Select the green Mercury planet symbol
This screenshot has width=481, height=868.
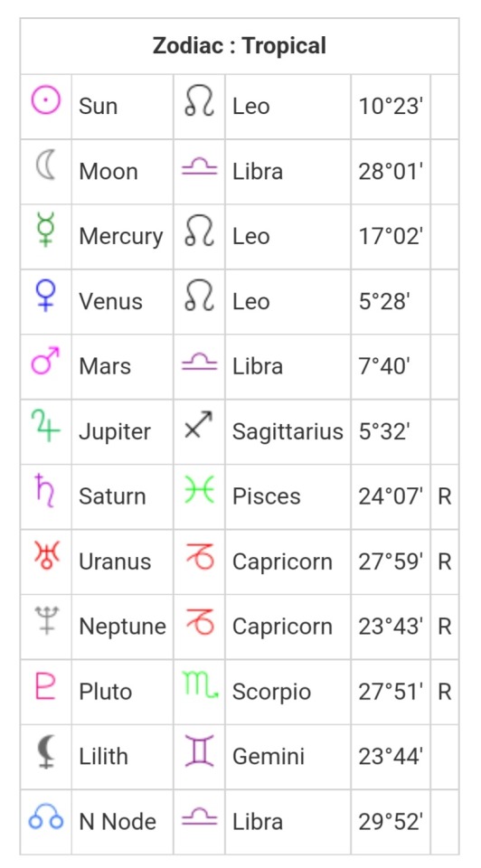click(x=45, y=231)
